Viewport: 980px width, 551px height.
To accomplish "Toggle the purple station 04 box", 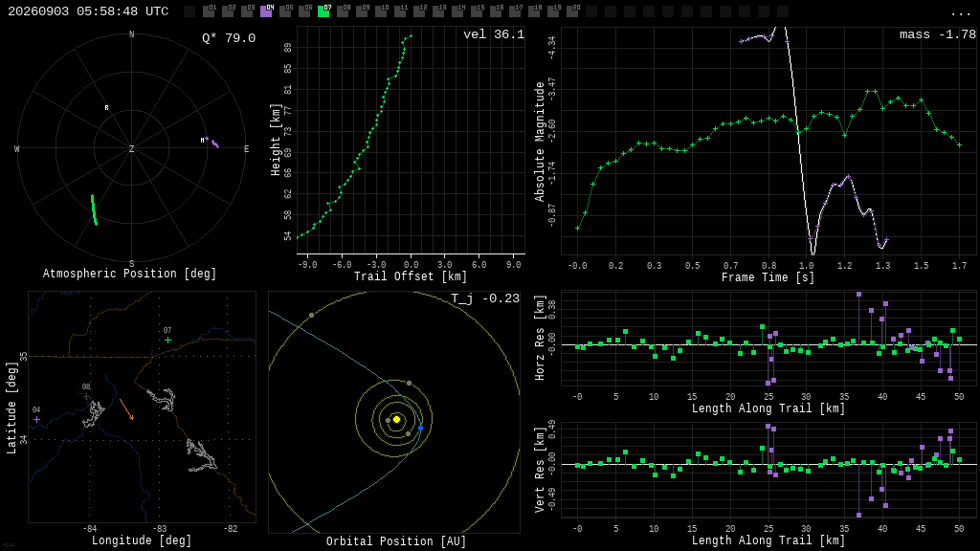I will 266,11.
